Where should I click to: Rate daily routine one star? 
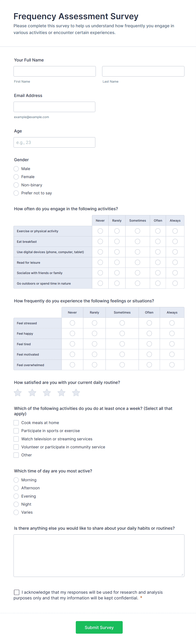click(x=18, y=393)
